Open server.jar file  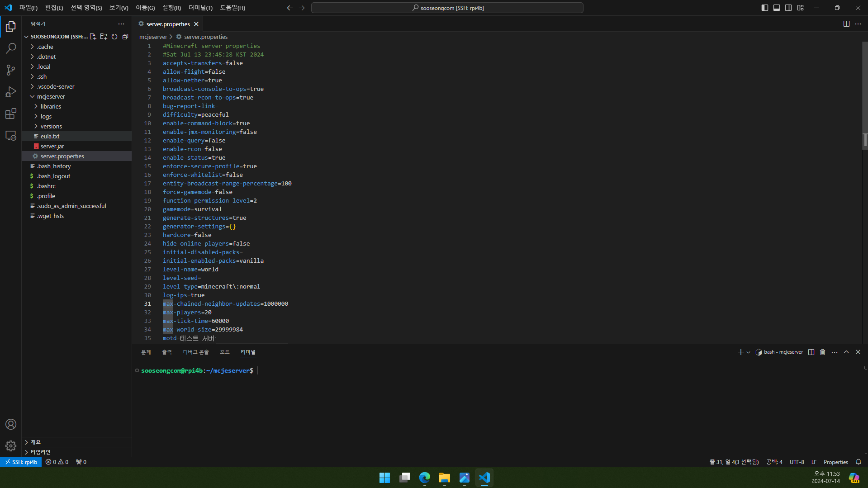(x=76, y=146)
